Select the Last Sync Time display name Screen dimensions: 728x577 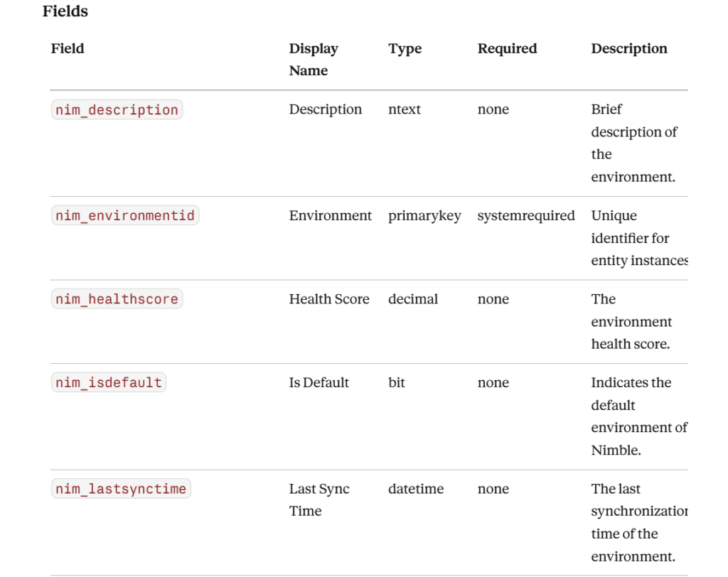pyautogui.click(x=319, y=500)
